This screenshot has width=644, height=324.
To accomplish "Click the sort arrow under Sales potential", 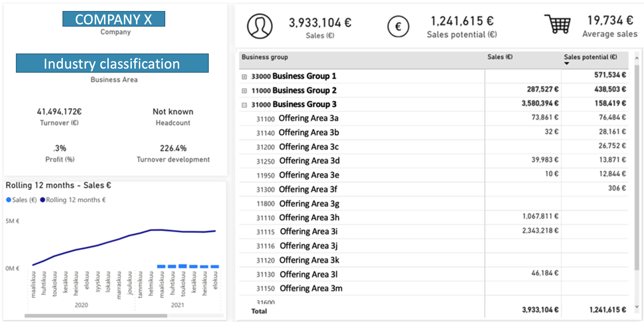I will [x=566, y=63].
